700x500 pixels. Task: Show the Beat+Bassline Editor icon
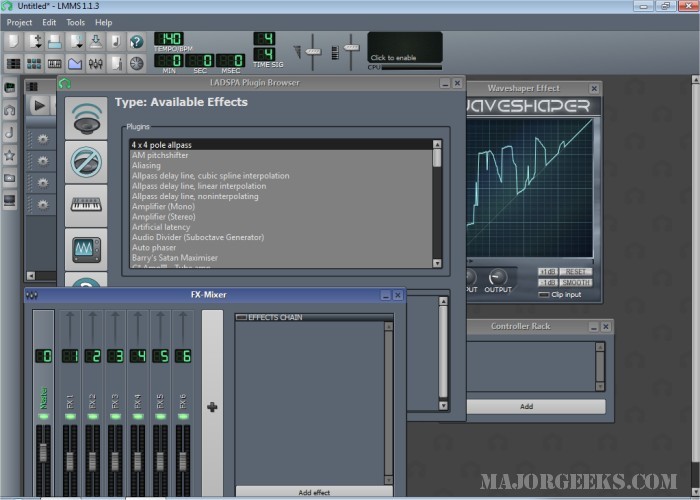tap(34, 63)
